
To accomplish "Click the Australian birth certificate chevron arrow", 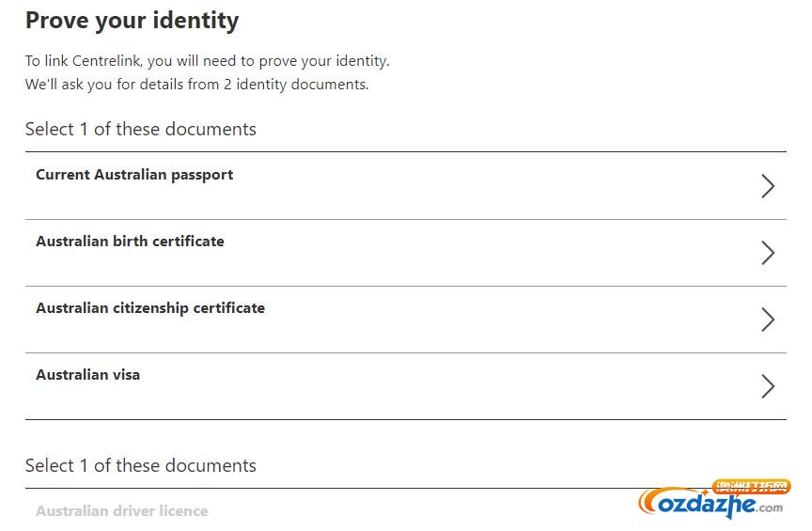I will pyautogui.click(x=768, y=253).
